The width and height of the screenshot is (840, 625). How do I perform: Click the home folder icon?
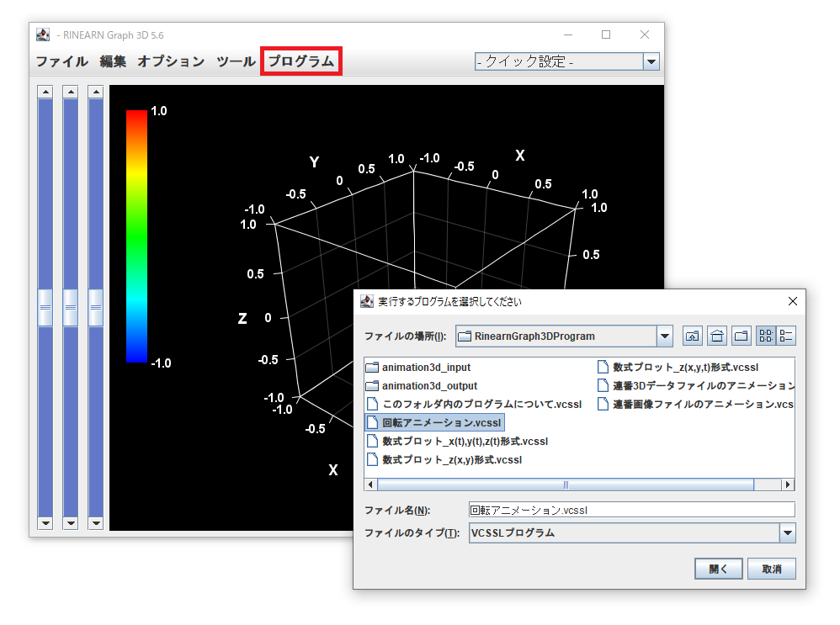717,336
